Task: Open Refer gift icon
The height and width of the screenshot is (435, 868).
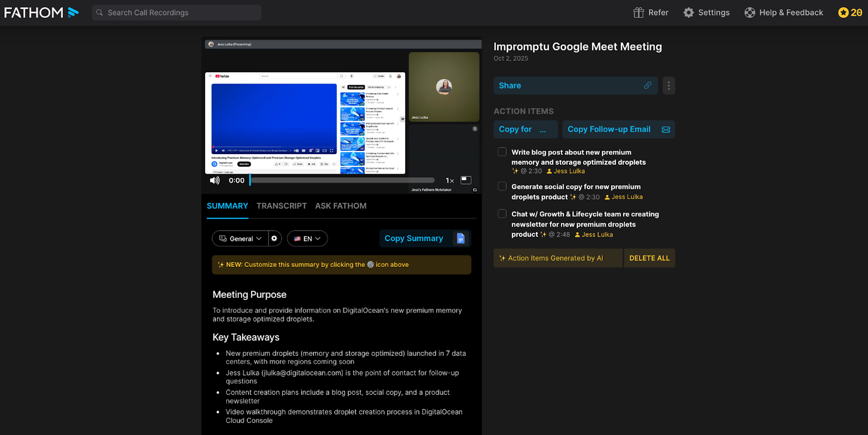Action: [x=639, y=12]
